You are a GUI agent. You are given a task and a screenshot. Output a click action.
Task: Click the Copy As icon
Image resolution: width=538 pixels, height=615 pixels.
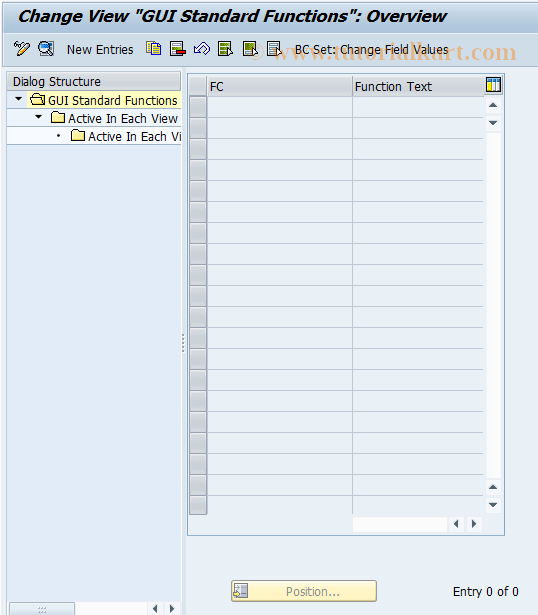click(x=154, y=49)
